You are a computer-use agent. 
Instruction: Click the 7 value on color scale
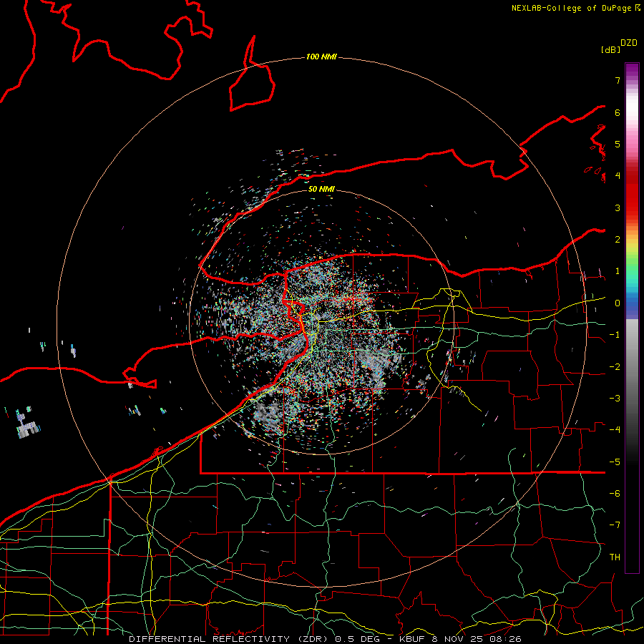[618, 80]
